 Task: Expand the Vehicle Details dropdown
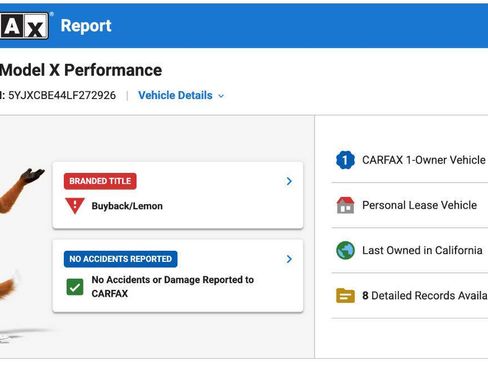[181, 95]
